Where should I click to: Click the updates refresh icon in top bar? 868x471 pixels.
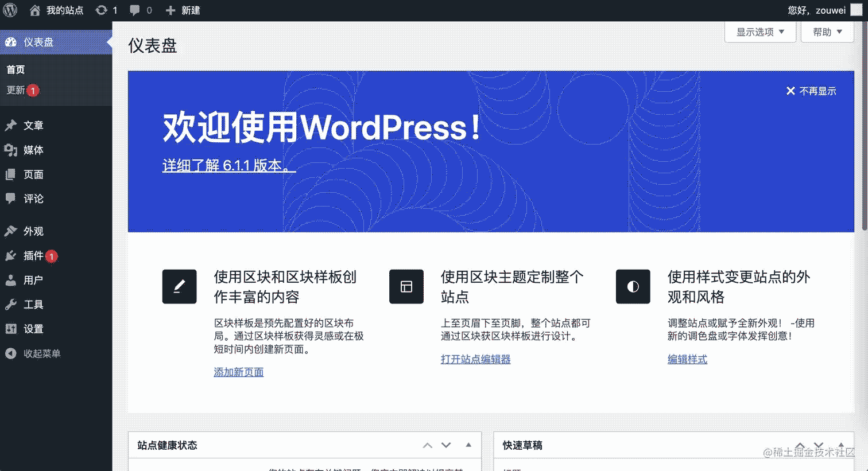click(102, 10)
